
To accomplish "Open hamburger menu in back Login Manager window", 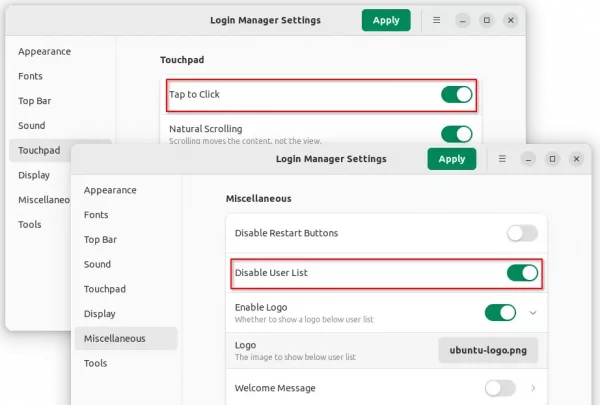I will [436, 20].
